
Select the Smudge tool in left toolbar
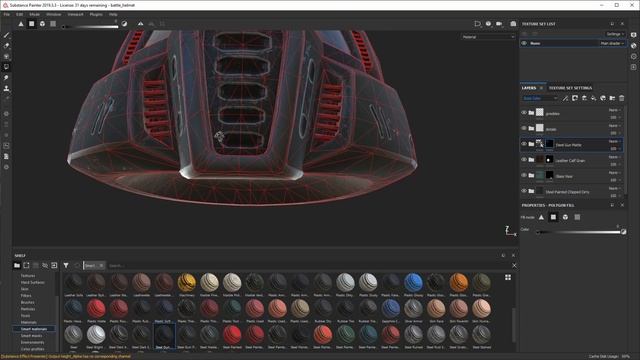6,77
